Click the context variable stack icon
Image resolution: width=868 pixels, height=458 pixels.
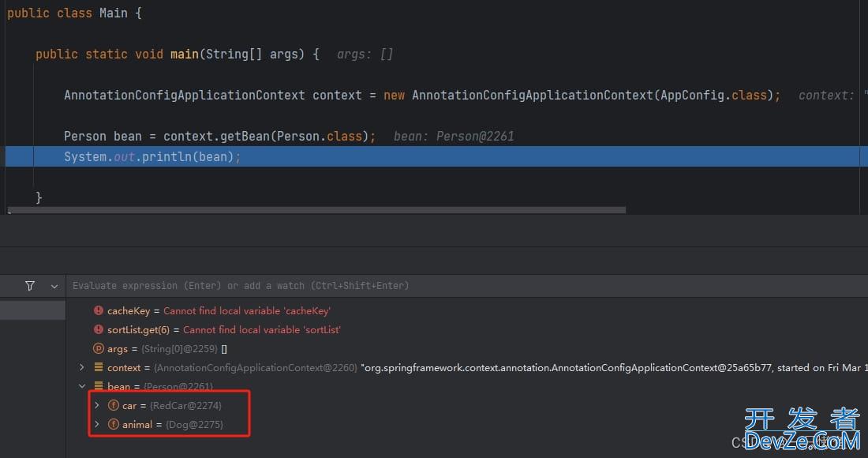click(99, 368)
